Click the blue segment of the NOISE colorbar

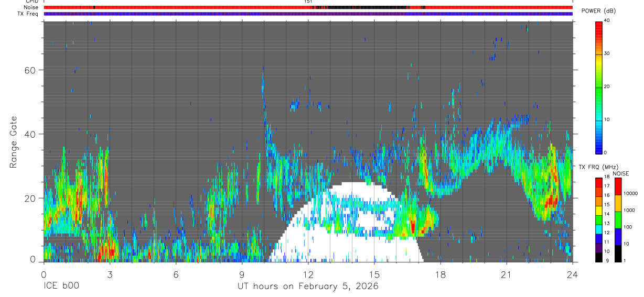click(618, 237)
